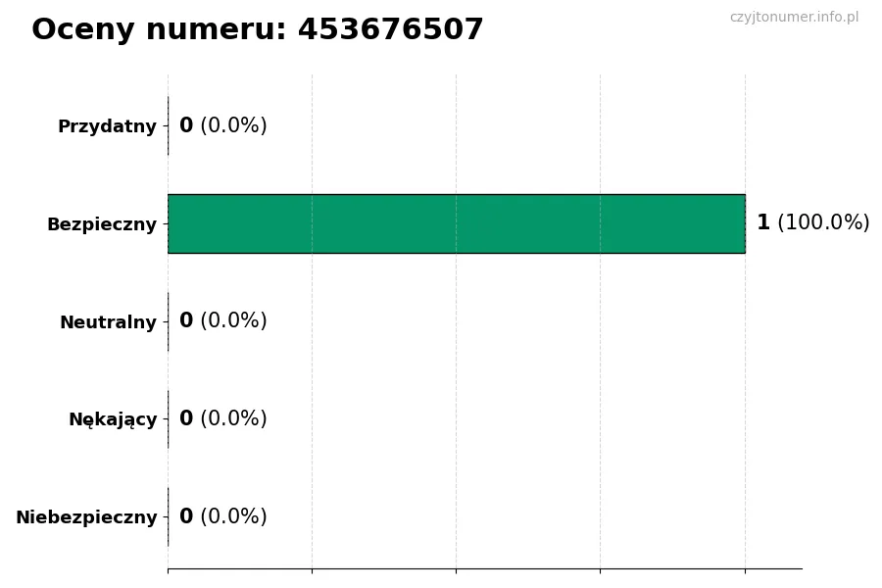Click the Niebezpieczny category label
Image resolution: width=882 pixels, height=588 pixels.
point(86,517)
